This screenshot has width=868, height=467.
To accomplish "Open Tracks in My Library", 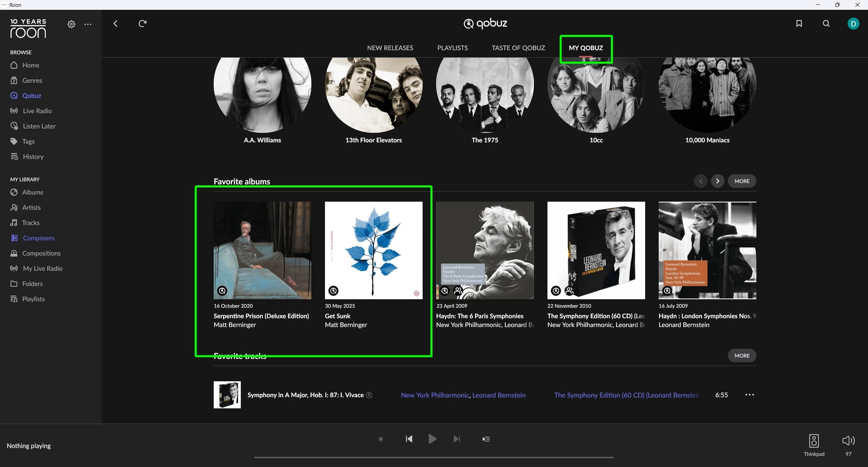I will click(x=31, y=223).
